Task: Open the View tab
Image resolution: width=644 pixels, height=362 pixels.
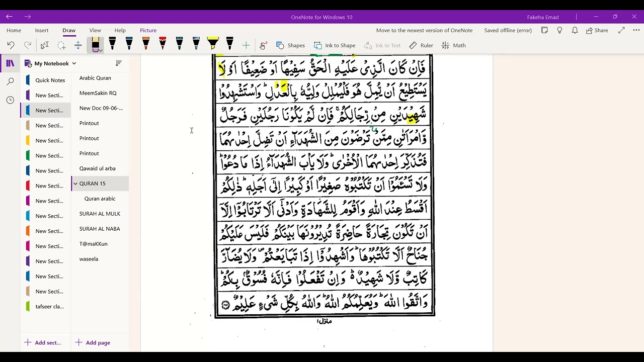Action: (95, 30)
